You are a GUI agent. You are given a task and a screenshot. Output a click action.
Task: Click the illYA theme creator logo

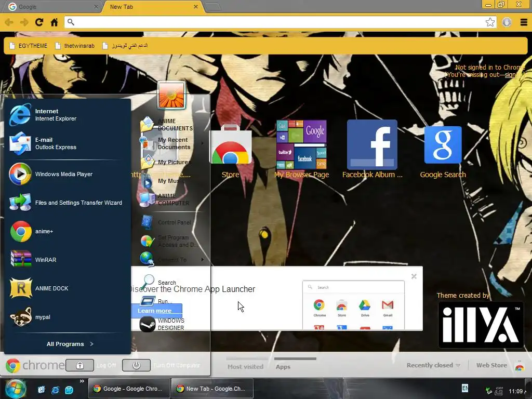(481, 325)
